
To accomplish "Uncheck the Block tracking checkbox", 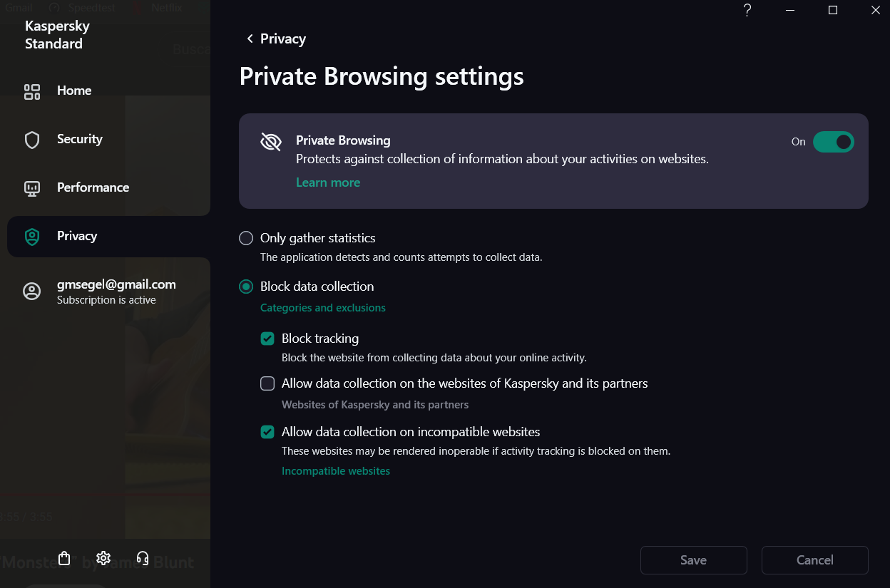I will click(x=267, y=339).
